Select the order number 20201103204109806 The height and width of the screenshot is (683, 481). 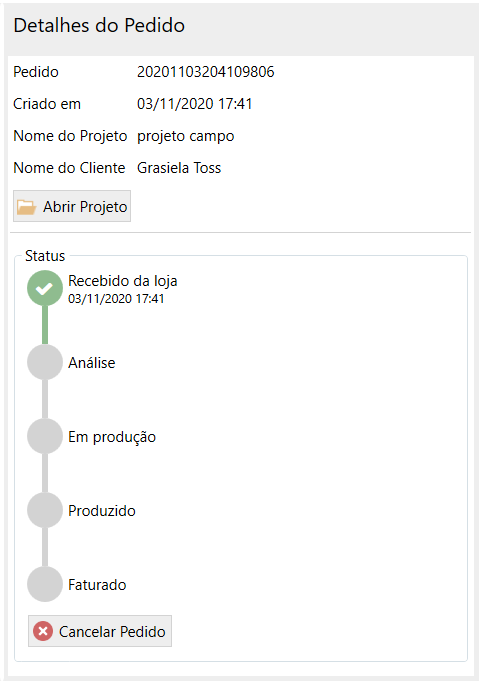point(206,72)
